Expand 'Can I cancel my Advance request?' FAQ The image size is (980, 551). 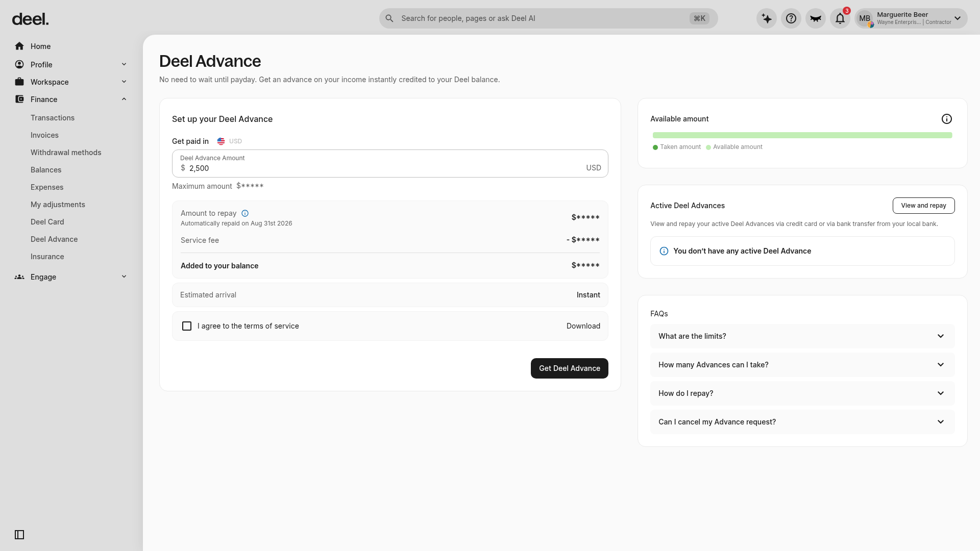[802, 422]
